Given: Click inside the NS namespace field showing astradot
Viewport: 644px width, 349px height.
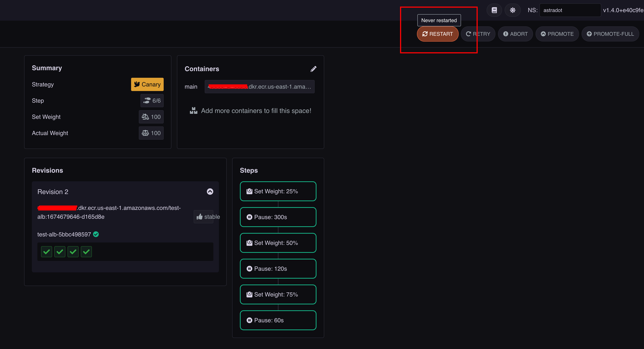Looking at the screenshot, I should (570, 10).
